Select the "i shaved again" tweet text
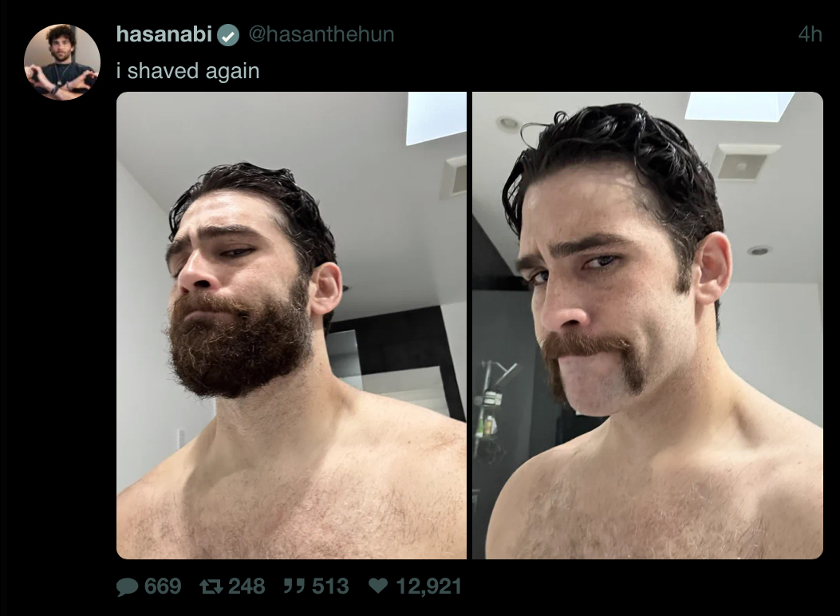840x616 pixels. (188, 71)
